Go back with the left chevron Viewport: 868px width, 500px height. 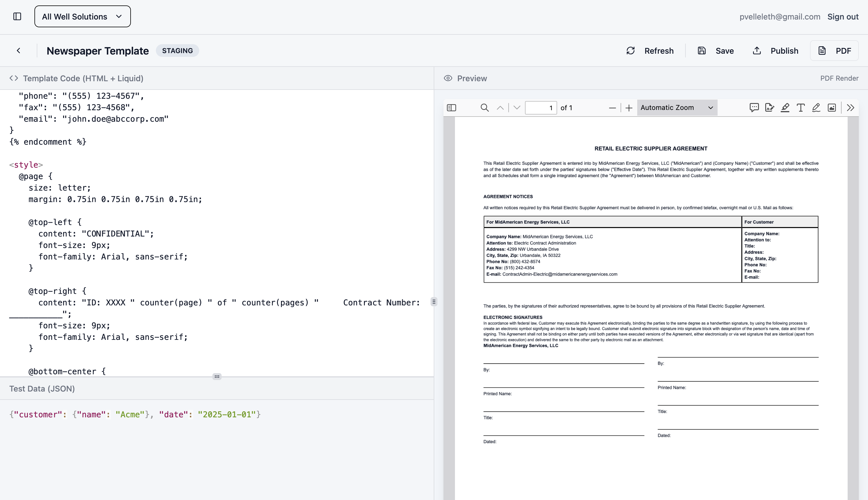19,51
